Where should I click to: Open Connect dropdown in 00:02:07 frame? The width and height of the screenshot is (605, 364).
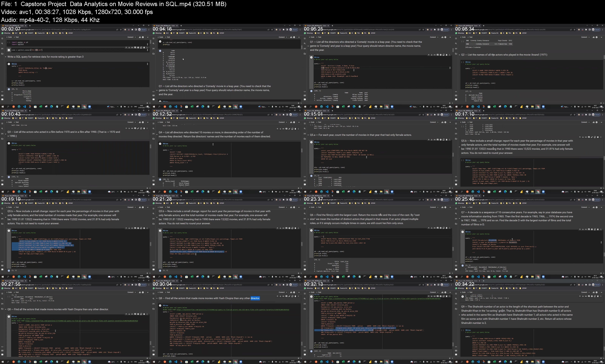(x=132, y=37)
